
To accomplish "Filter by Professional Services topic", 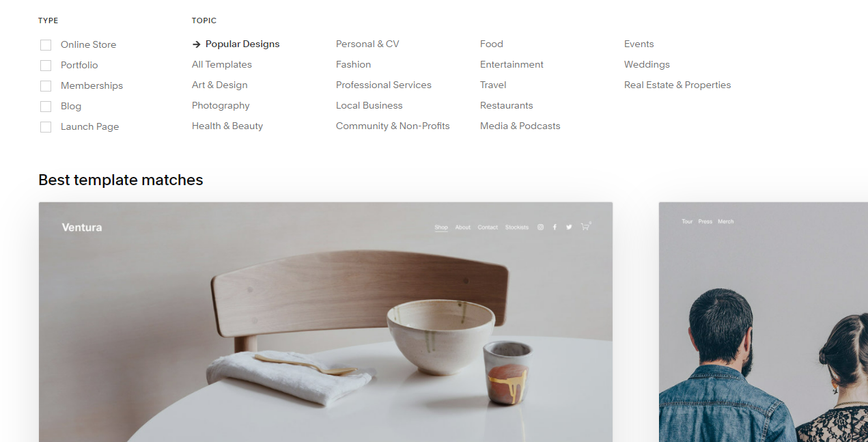I will (x=384, y=85).
